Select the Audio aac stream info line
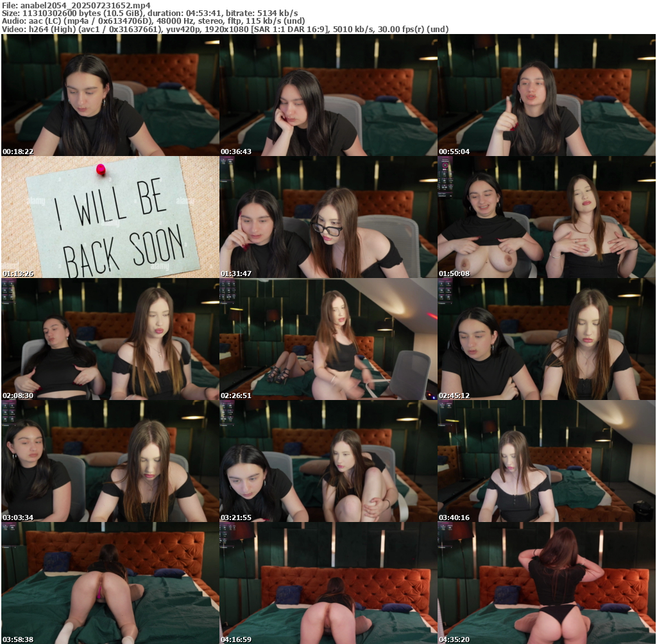 pyautogui.click(x=153, y=21)
